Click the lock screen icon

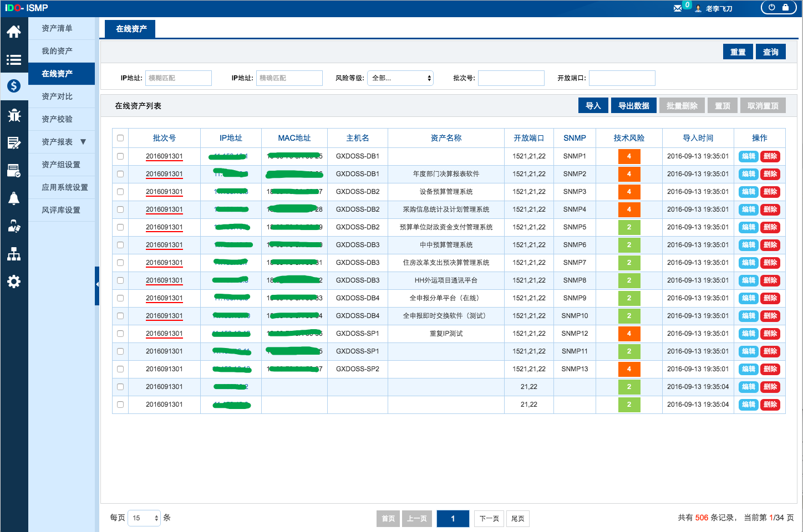(x=785, y=8)
